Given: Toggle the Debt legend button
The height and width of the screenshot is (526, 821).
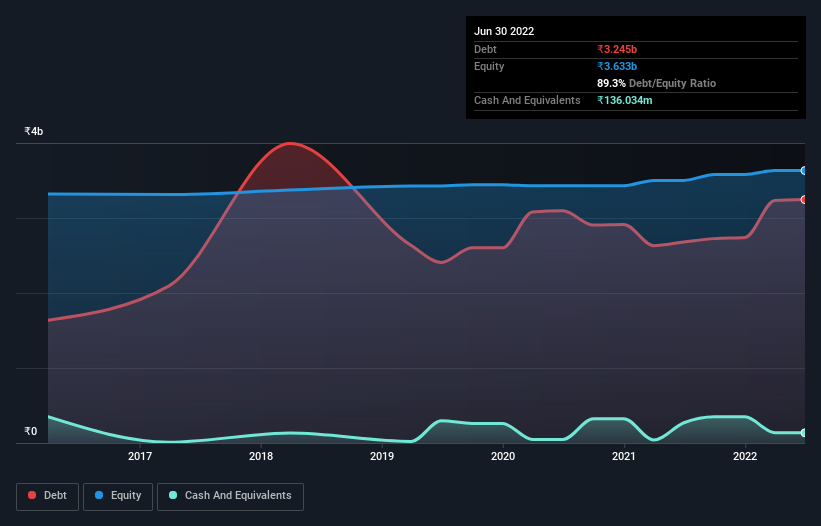Looking at the screenshot, I should point(47,496).
